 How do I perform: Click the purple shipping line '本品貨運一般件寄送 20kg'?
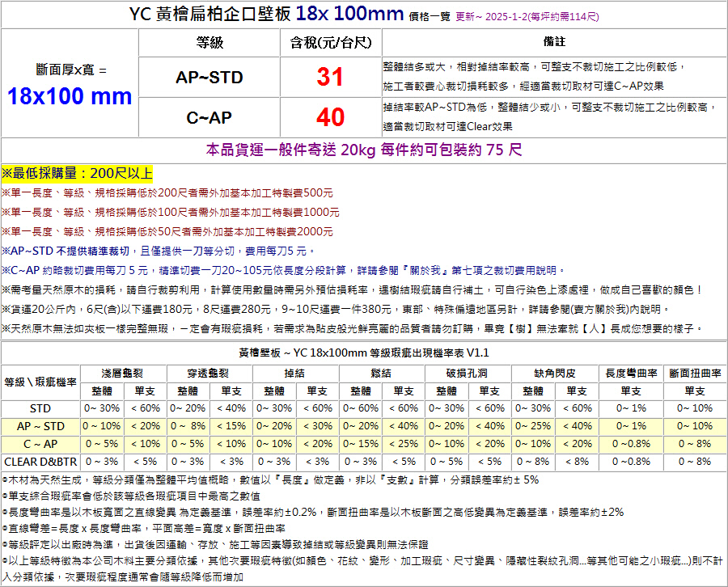point(364,150)
